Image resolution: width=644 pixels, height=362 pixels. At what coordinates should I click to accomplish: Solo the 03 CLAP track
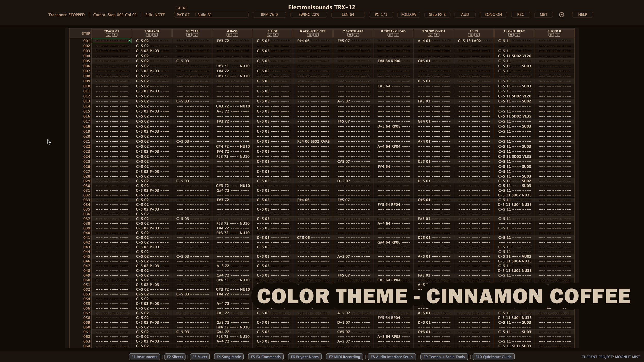pyautogui.click(x=195, y=35)
